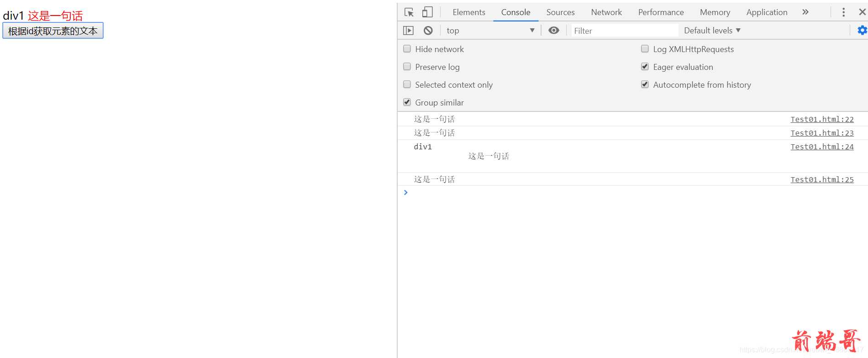Disable the Eager evaluation checkbox
The image size is (868, 358).
pyautogui.click(x=645, y=67)
